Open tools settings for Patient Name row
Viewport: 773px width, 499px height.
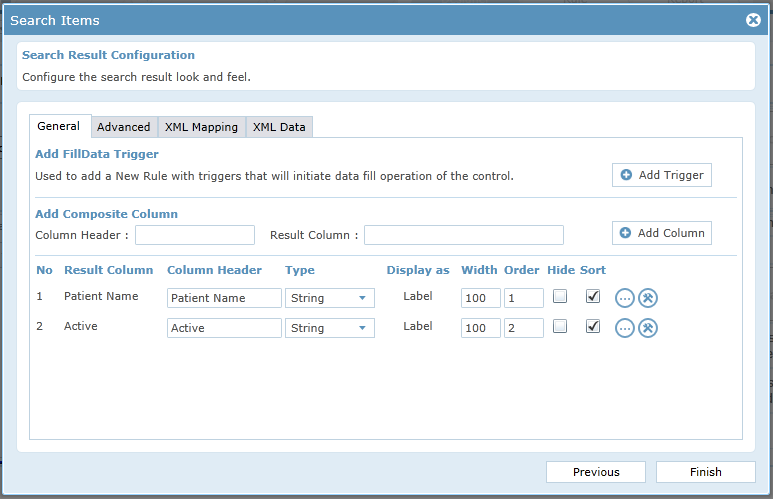[648, 298]
